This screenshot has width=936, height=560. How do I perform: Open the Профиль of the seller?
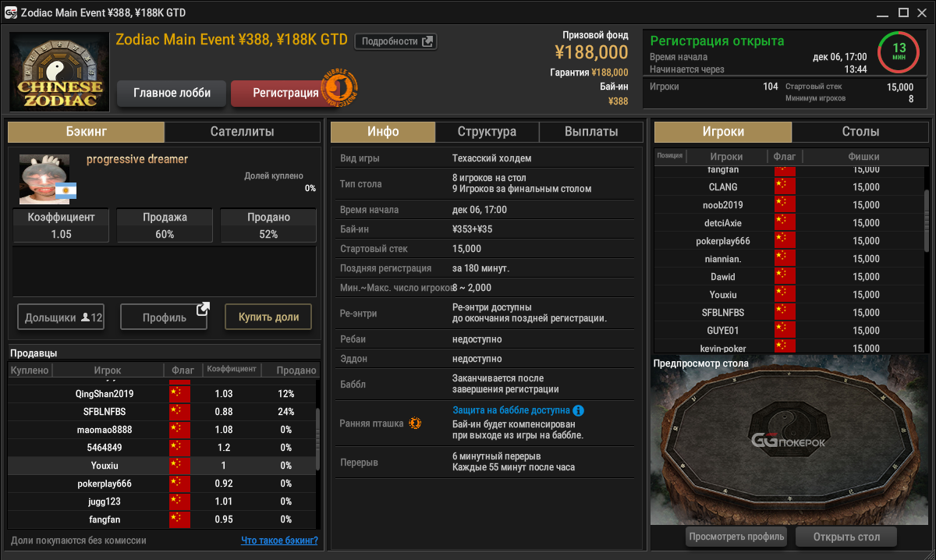tap(165, 317)
